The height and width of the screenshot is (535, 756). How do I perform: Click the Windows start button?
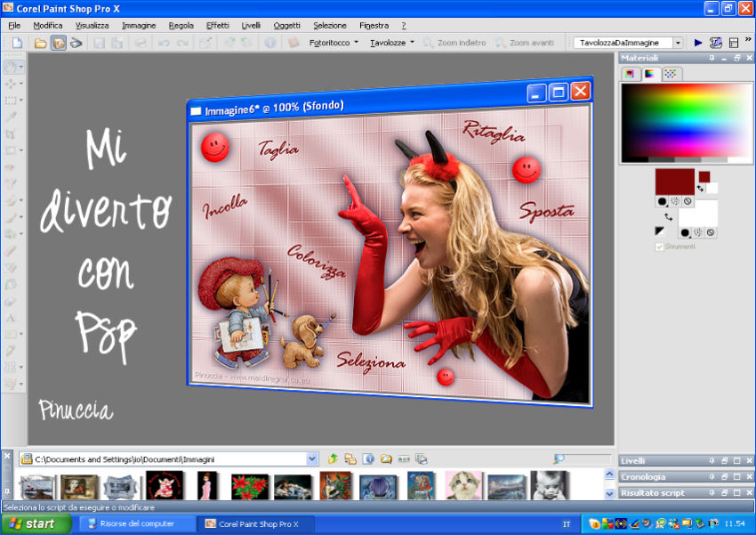coord(36,523)
